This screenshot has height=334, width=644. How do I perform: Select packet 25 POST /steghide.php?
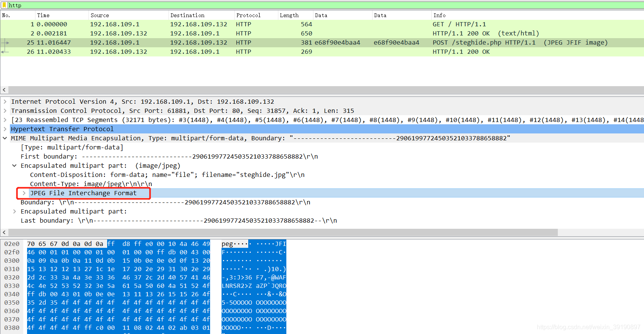pos(322,42)
